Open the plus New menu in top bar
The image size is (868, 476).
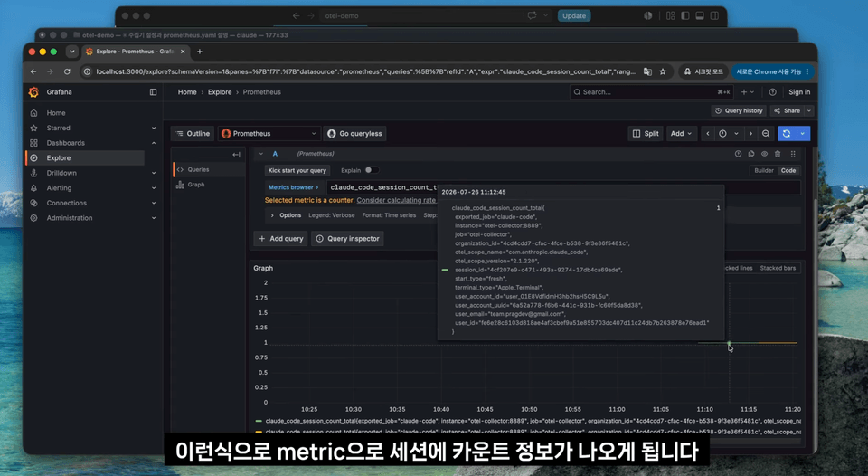[x=748, y=92]
